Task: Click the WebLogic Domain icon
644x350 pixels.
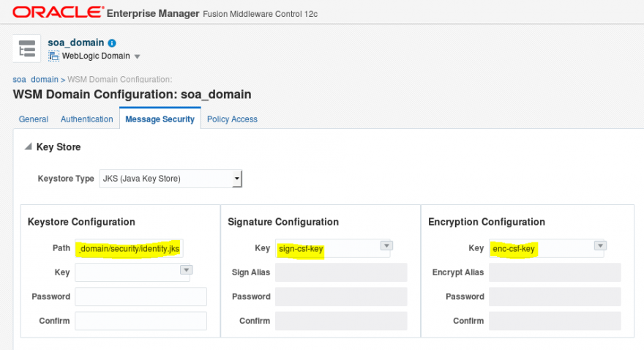Action: click(54, 56)
